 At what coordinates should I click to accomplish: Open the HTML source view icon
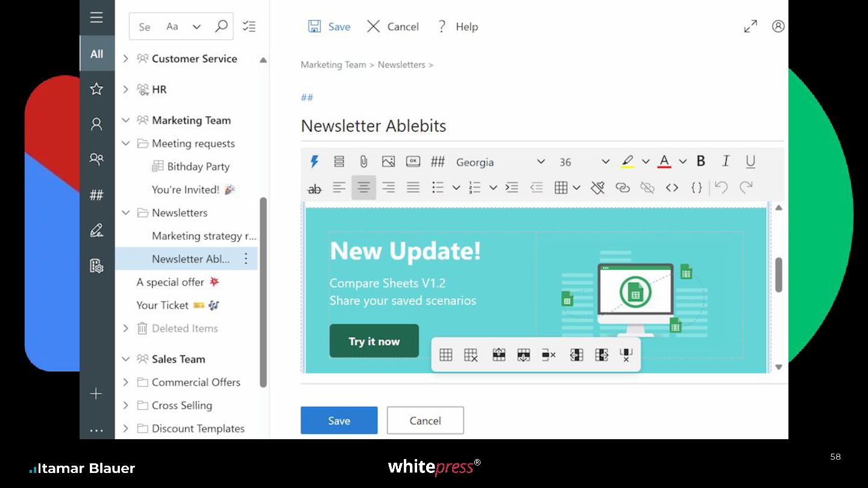(x=672, y=188)
